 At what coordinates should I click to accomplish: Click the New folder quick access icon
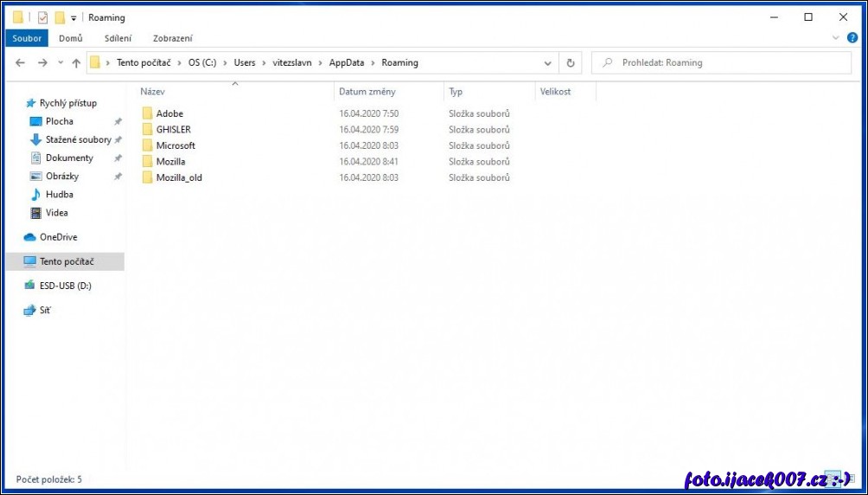[60, 17]
